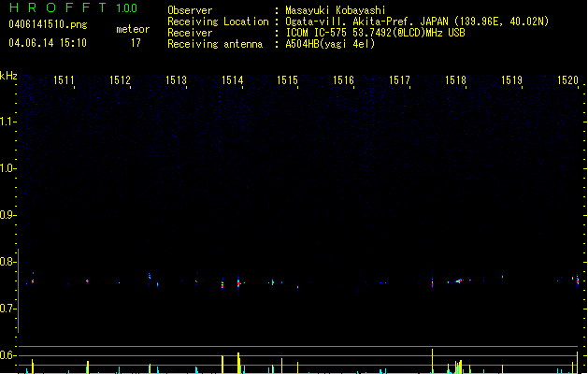The height and width of the screenshot is (374, 588).
Task: Click the 0.7 kHz frequency label
Action: 7,309
